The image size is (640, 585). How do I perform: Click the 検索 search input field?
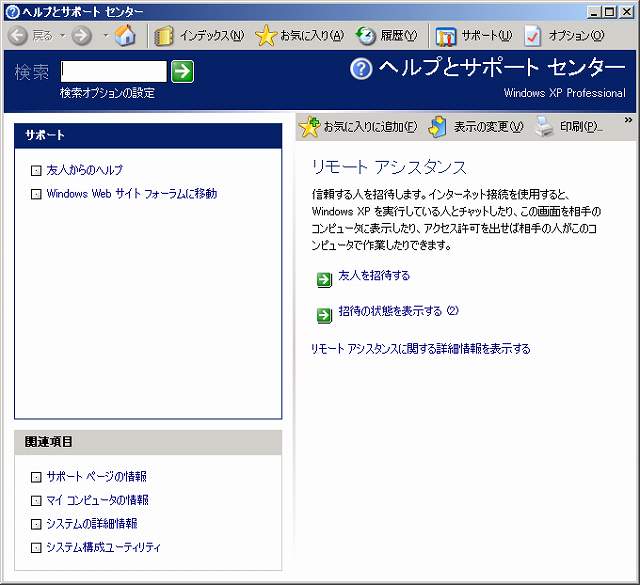click(x=113, y=71)
